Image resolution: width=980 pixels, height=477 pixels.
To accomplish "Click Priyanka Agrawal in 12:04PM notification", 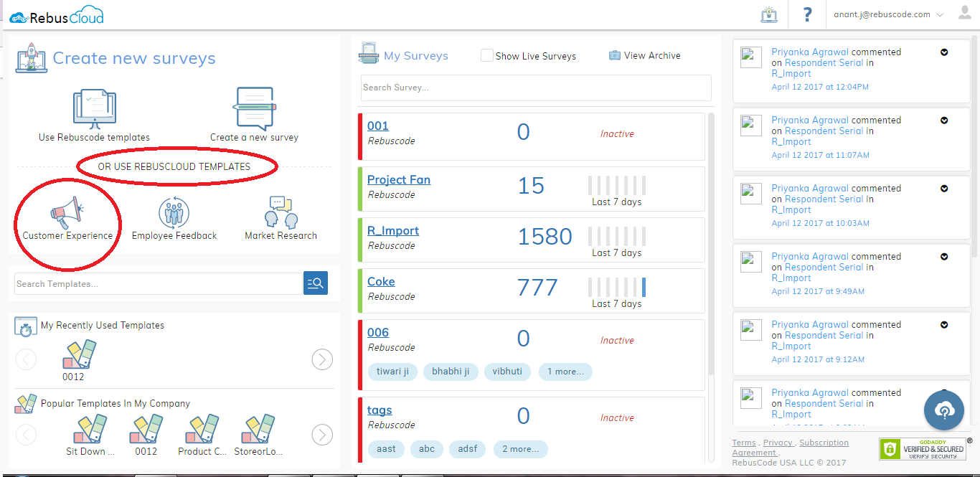I will [x=810, y=52].
